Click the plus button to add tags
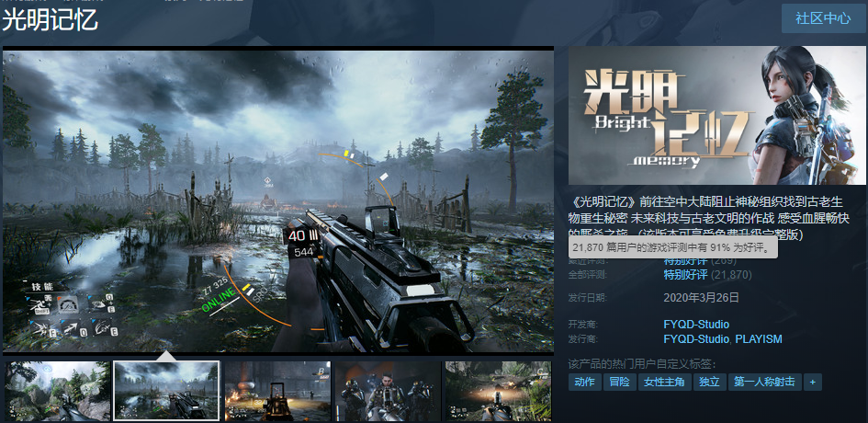 click(813, 382)
